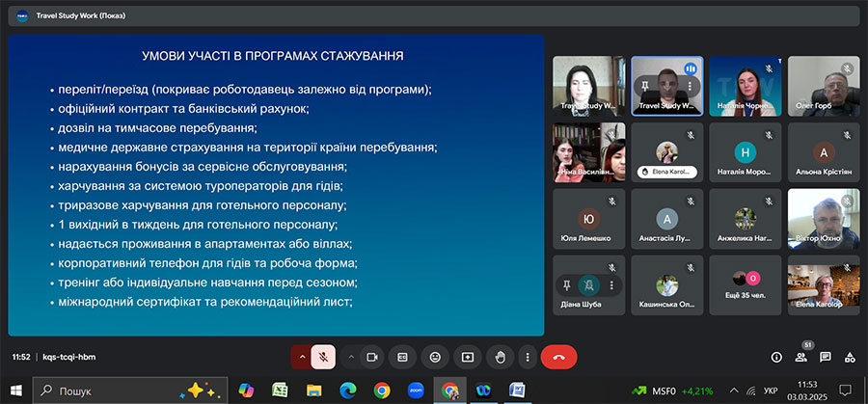Open Windows notification center icon
This screenshot has width=868, height=404.
pyautogui.click(x=845, y=391)
